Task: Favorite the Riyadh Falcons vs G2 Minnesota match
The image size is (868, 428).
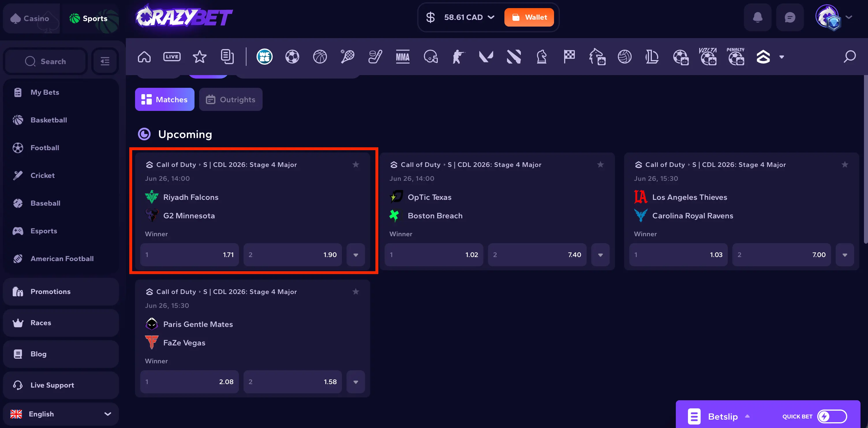Action: tap(356, 165)
